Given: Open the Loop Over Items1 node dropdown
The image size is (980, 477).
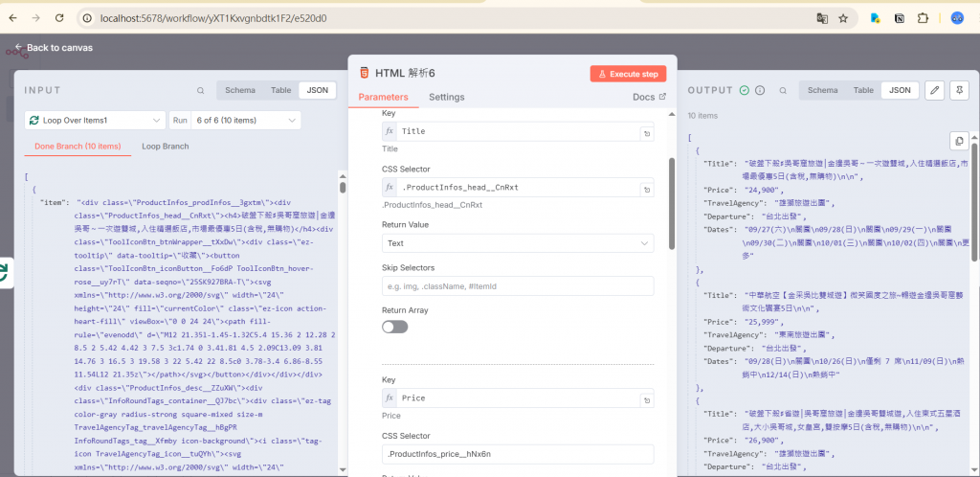Looking at the screenshot, I should [x=96, y=120].
